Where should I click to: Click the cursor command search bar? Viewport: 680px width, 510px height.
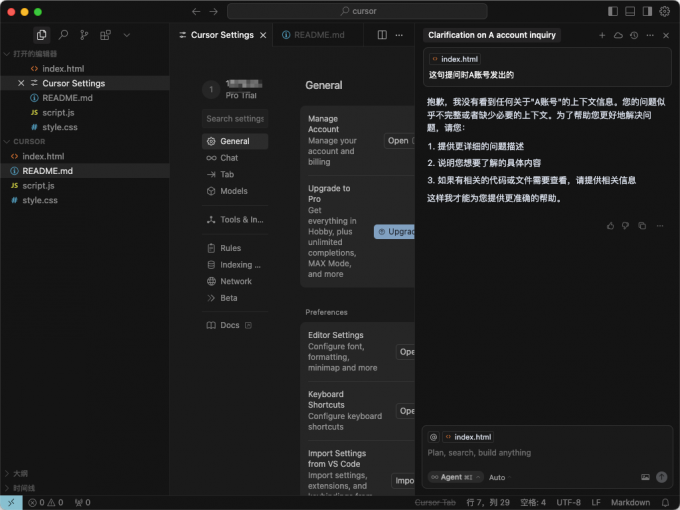pyautogui.click(x=357, y=11)
